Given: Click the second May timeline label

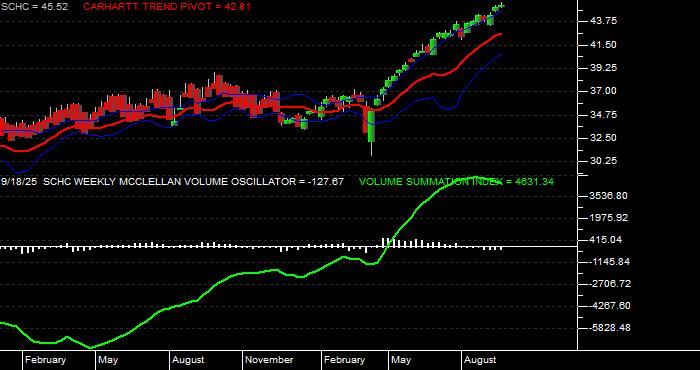Looking at the screenshot, I should [401, 360].
